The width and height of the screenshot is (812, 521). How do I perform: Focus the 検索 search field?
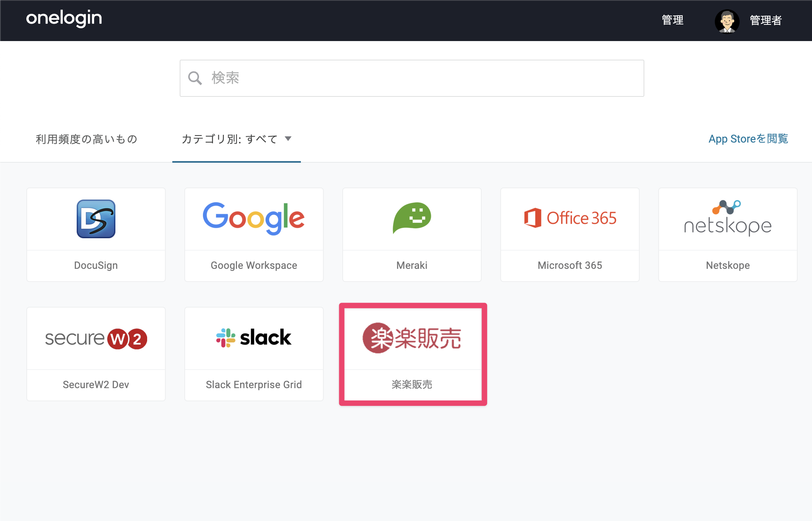pos(412,78)
